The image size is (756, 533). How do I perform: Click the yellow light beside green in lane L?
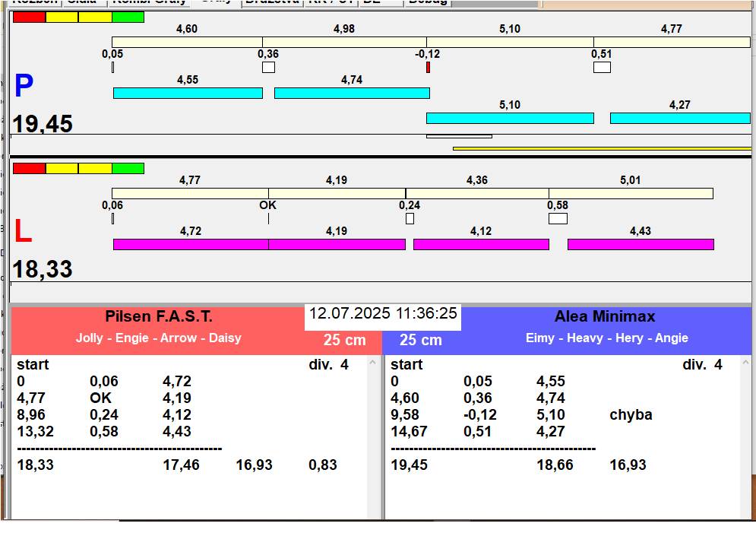coord(95,168)
